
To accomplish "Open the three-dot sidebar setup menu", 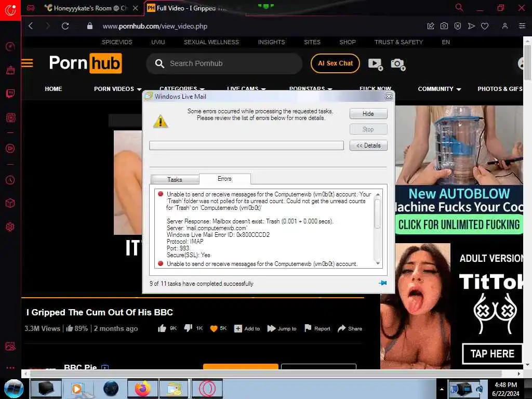I will 10,368.
